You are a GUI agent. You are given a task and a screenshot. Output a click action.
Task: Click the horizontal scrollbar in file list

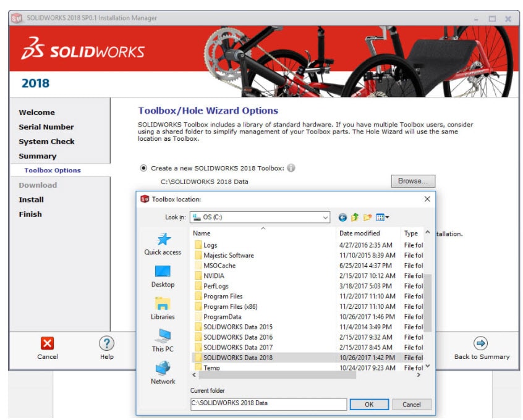pyautogui.click(x=278, y=376)
